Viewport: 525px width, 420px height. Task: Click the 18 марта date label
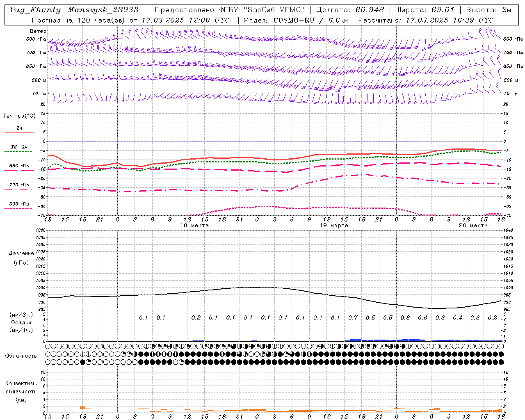click(x=194, y=226)
